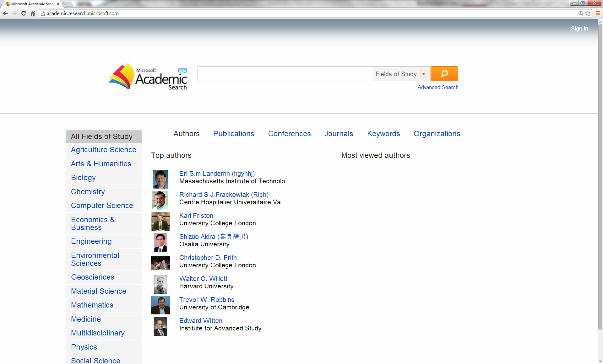Click inside the main search text box
The image size is (603, 364).
coord(285,74)
